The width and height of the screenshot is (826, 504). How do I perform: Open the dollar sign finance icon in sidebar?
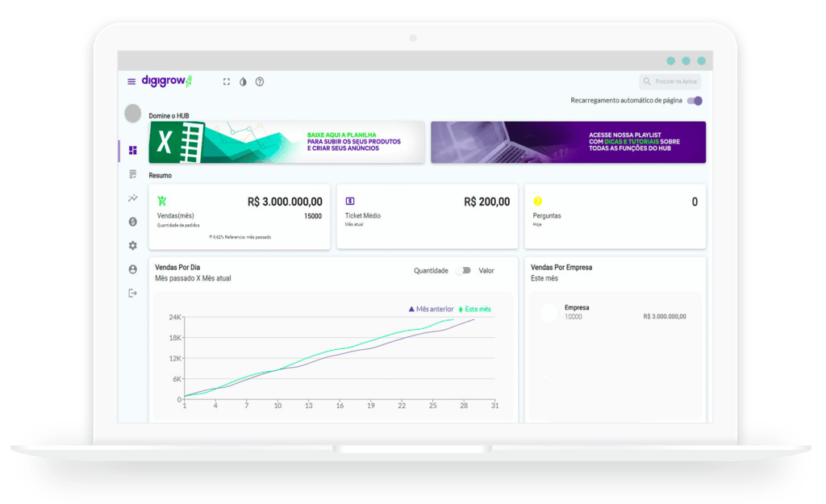[132, 222]
